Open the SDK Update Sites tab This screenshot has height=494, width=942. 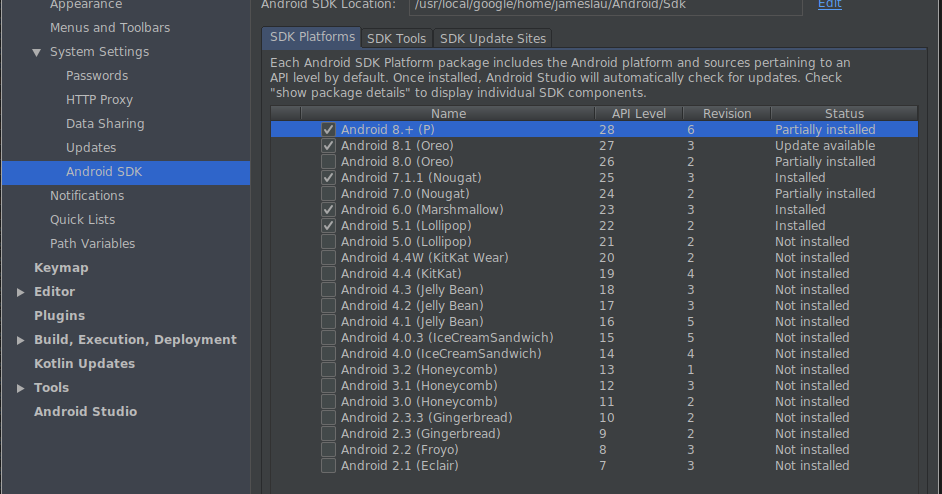pos(493,39)
